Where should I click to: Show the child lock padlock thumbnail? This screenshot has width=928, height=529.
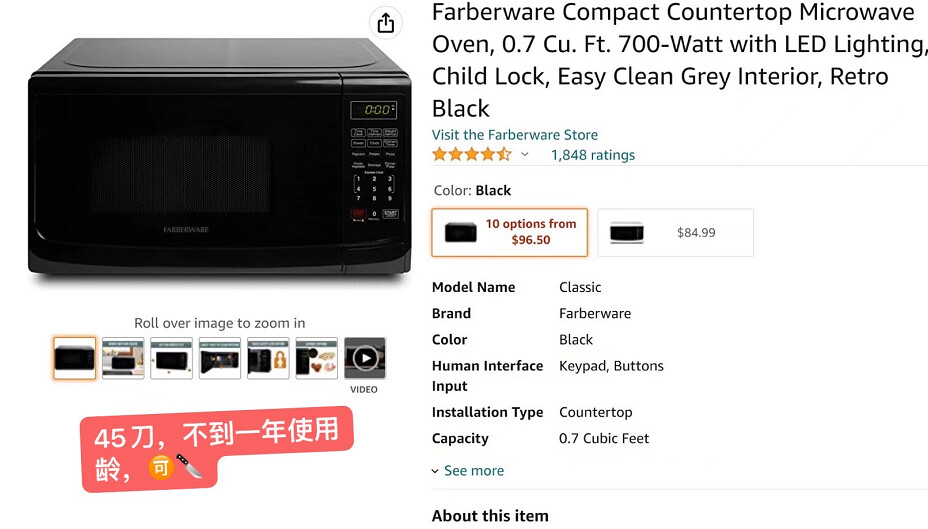[x=268, y=358]
